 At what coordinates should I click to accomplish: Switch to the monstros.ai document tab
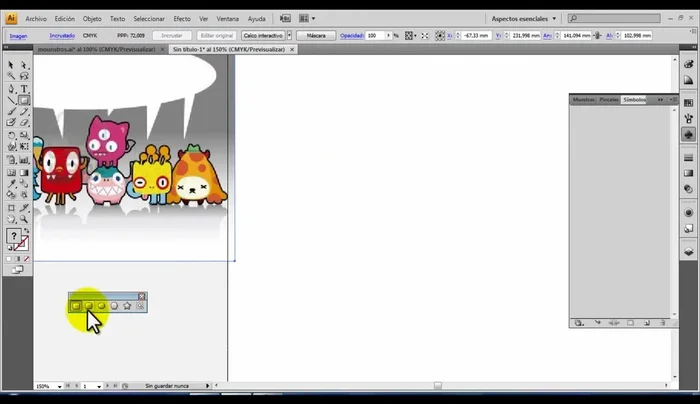pyautogui.click(x=98, y=49)
